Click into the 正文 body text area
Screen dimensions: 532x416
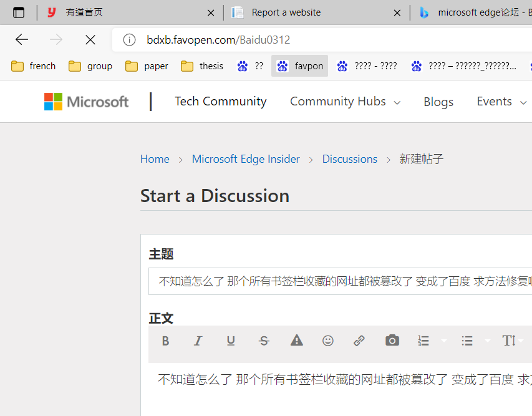(x=341, y=390)
